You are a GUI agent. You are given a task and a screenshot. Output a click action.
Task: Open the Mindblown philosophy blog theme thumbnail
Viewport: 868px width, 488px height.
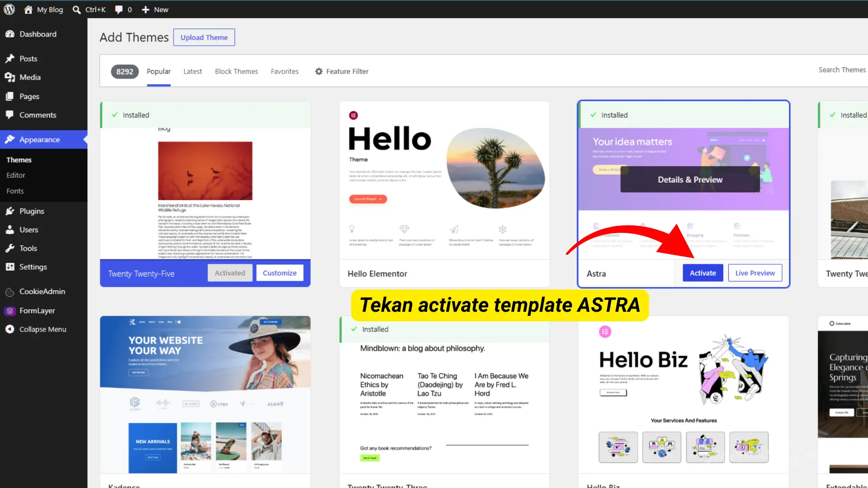444,408
